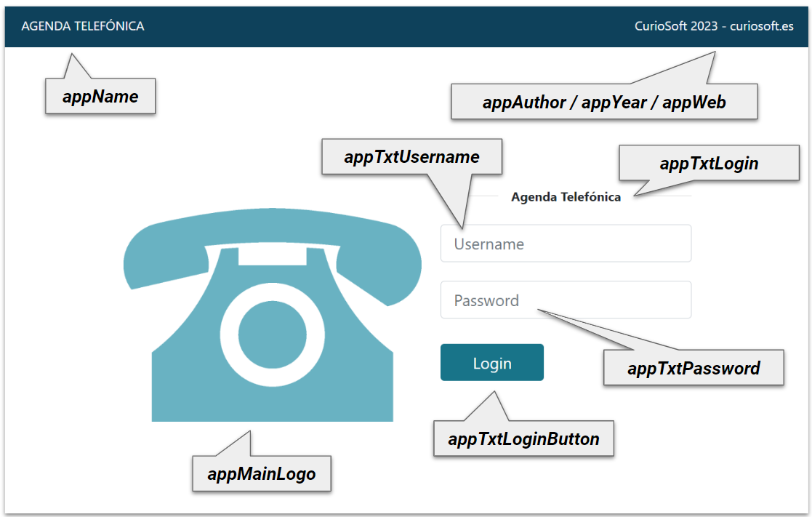Click the white cradle rectangle atop the telephone

(x=272, y=257)
